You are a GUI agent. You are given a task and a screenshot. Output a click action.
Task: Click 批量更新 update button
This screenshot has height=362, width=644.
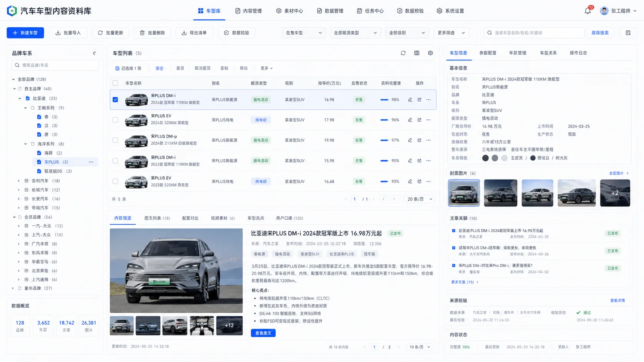click(x=111, y=33)
